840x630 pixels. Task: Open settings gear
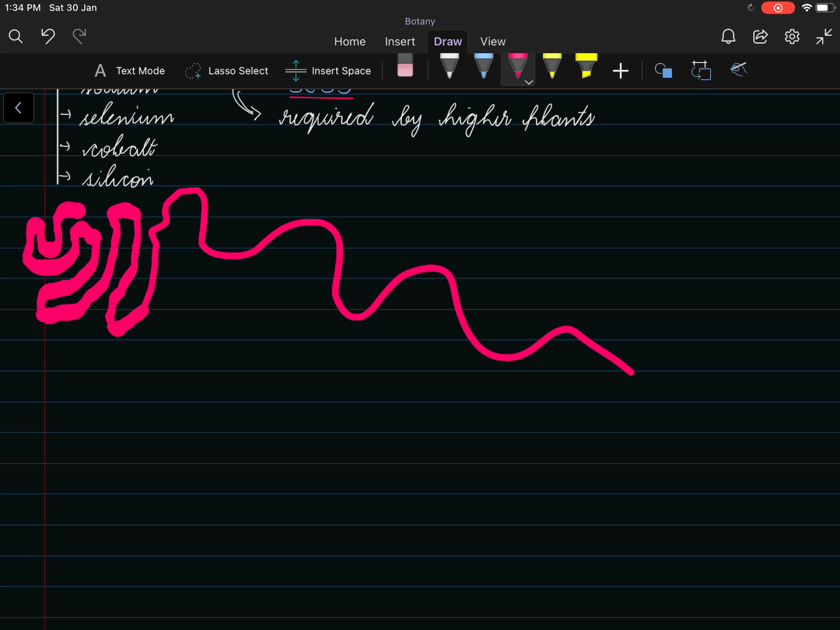(x=792, y=37)
